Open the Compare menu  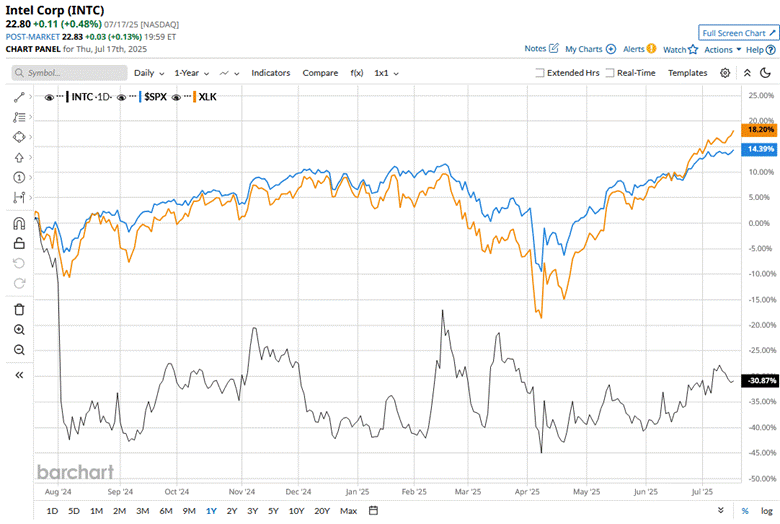(320, 73)
